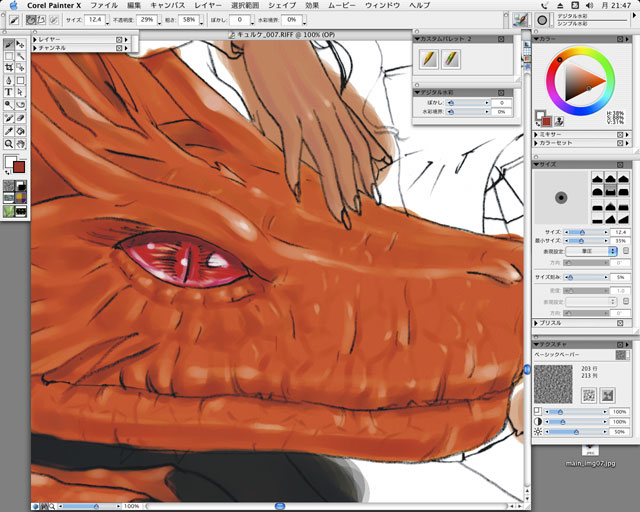
Task: Expand the カラーセット panel
Action: (536, 143)
